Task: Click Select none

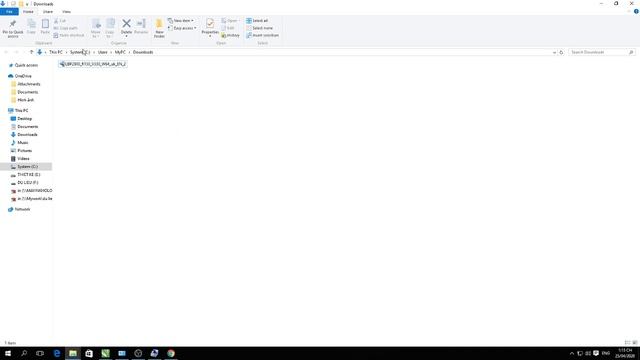Action: pyautogui.click(x=260, y=28)
